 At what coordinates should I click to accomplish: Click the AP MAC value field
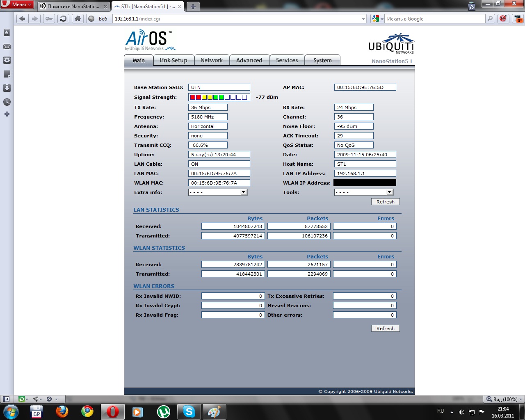point(365,87)
